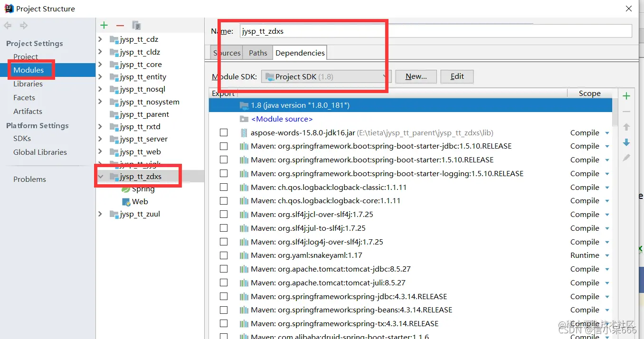The image size is (644, 339).
Task: Open Libraries in Project Settings
Action: tap(28, 84)
